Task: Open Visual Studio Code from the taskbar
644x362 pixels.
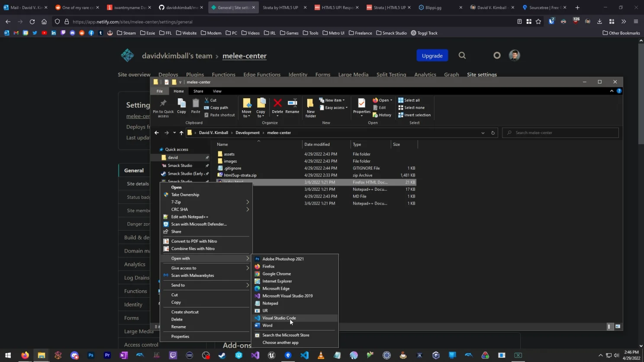Action: [305, 356]
